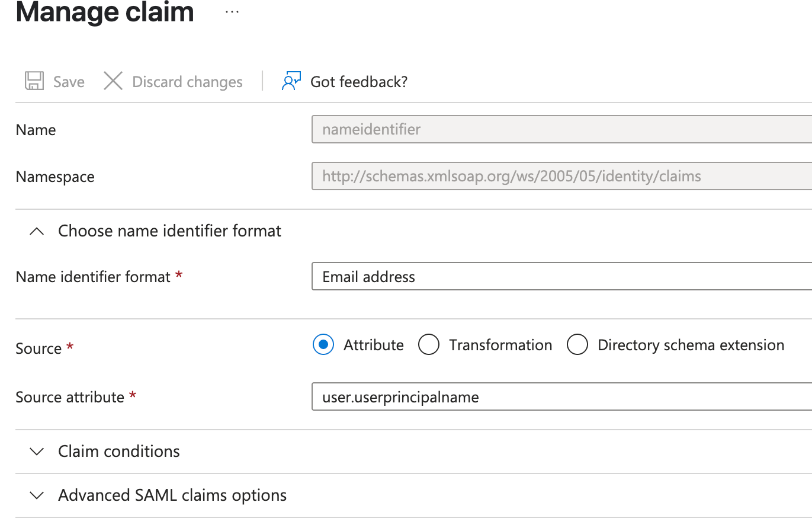Click the Save floppy disk icon
812x531 pixels.
click(34, 81)
